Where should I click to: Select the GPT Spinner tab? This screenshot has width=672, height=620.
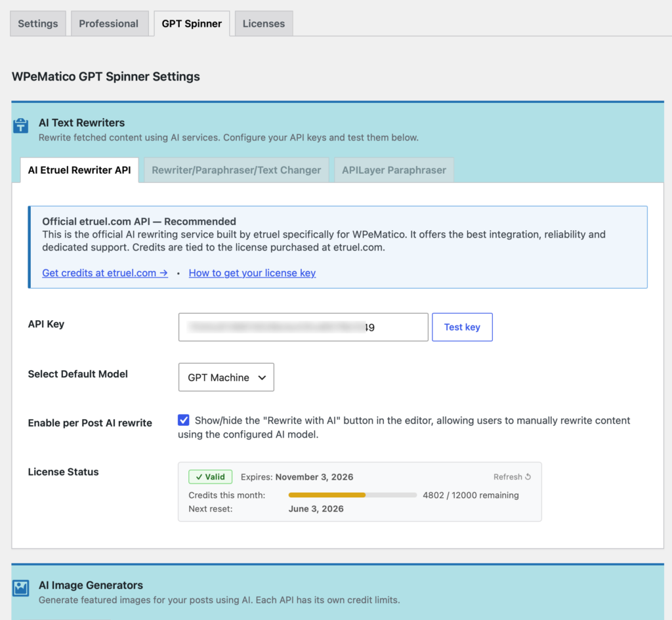coord(192,24)
